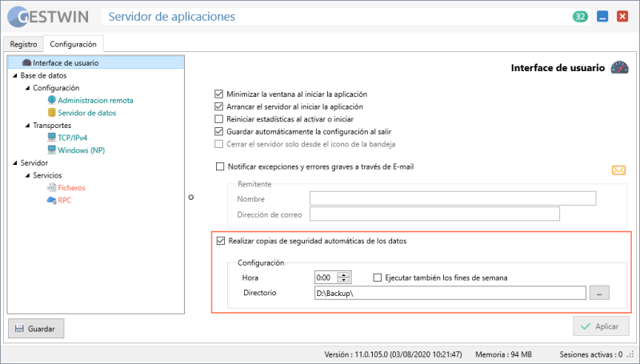
Task: Open directory browser with the ... button
Action: pyautogui.click(x=599, y=293)
